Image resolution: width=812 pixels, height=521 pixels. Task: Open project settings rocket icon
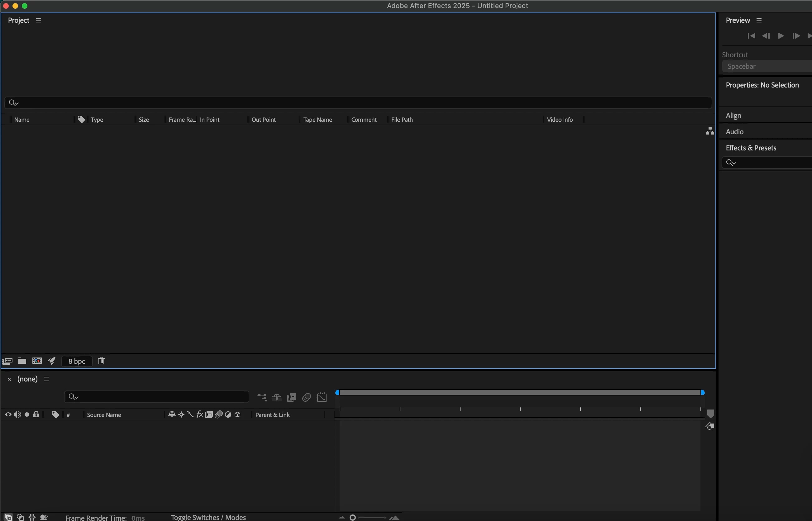51,361
